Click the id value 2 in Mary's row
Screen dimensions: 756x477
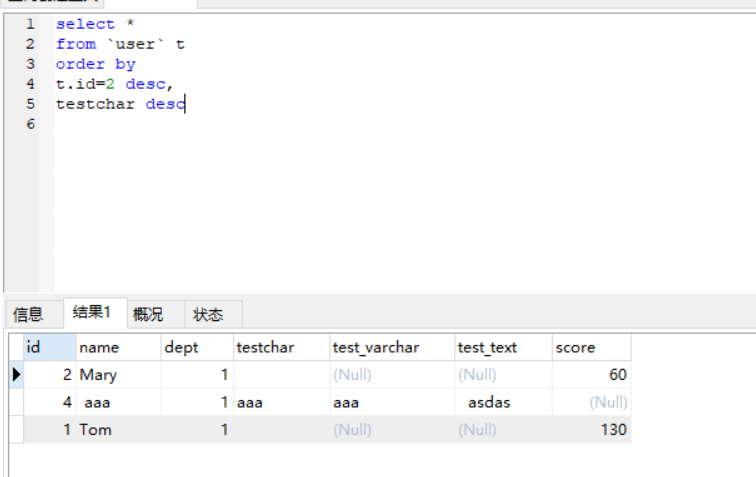tap(50, 375)
